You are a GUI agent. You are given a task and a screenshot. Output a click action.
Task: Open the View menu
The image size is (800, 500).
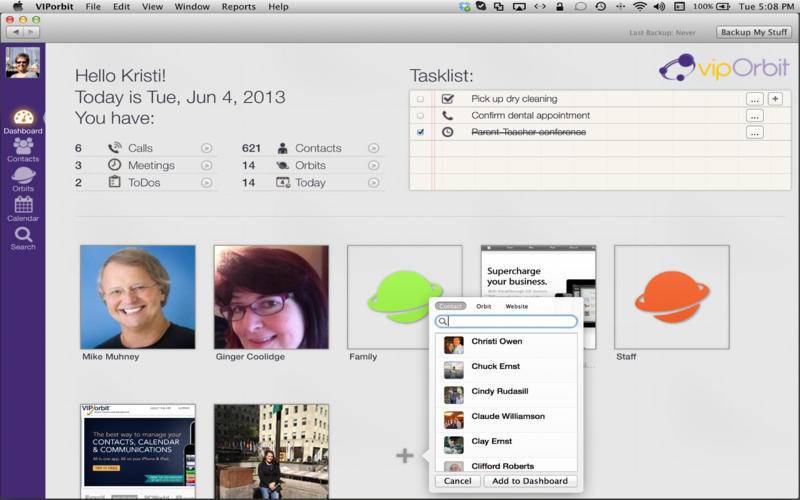click(x=152, y=7)
